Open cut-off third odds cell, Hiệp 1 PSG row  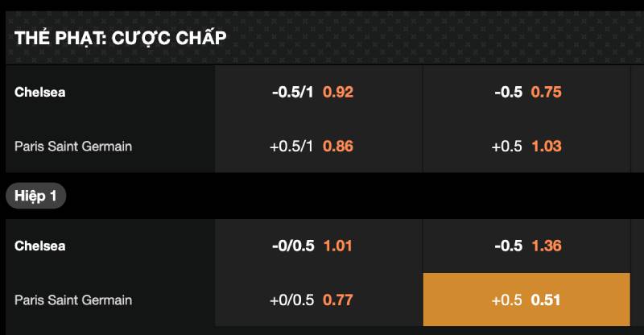coord(638,300)
